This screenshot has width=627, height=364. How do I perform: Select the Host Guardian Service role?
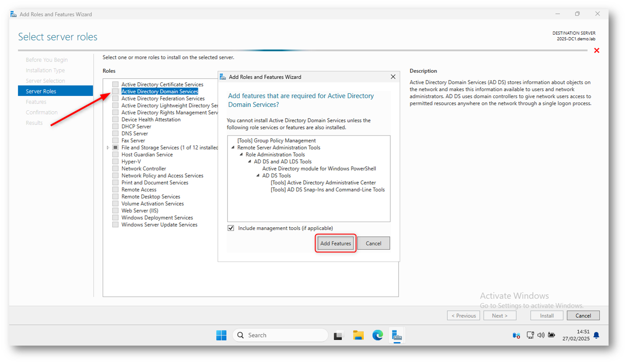(x=147, y=155)
